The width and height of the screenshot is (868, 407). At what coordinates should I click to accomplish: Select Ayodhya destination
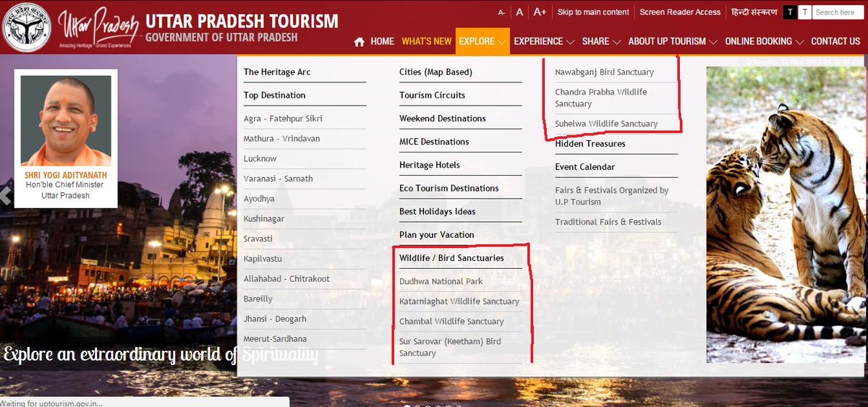tap(259, 199)
